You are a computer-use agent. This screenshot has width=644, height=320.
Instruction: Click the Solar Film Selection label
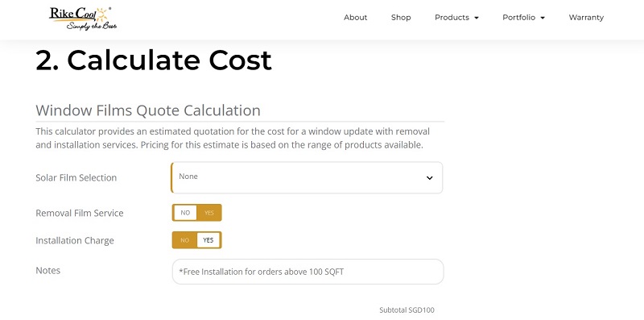[76, 177]
